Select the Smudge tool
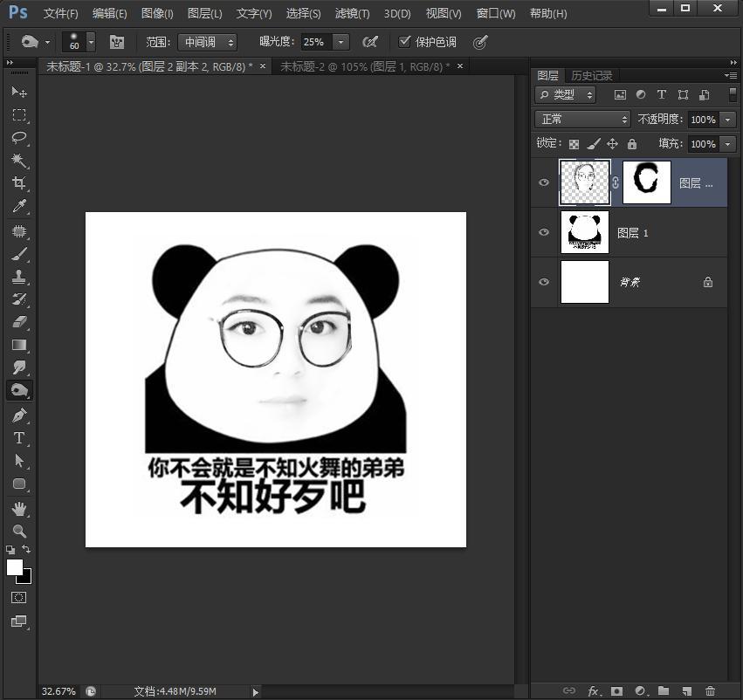The width and height of the screenshot is (743, 700). pyautogui.click(x=19, y=367)
